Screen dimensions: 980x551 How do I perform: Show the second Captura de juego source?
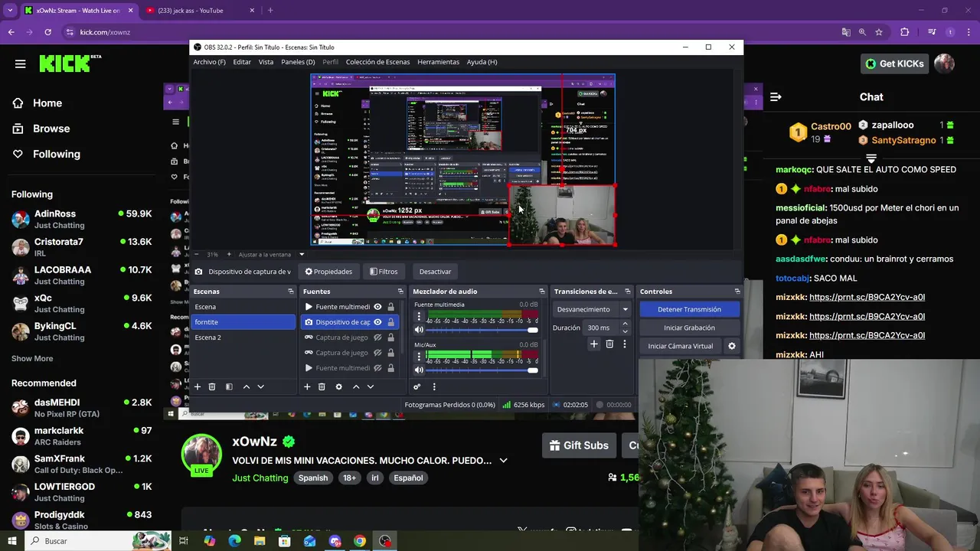click(x=377, y=353)
